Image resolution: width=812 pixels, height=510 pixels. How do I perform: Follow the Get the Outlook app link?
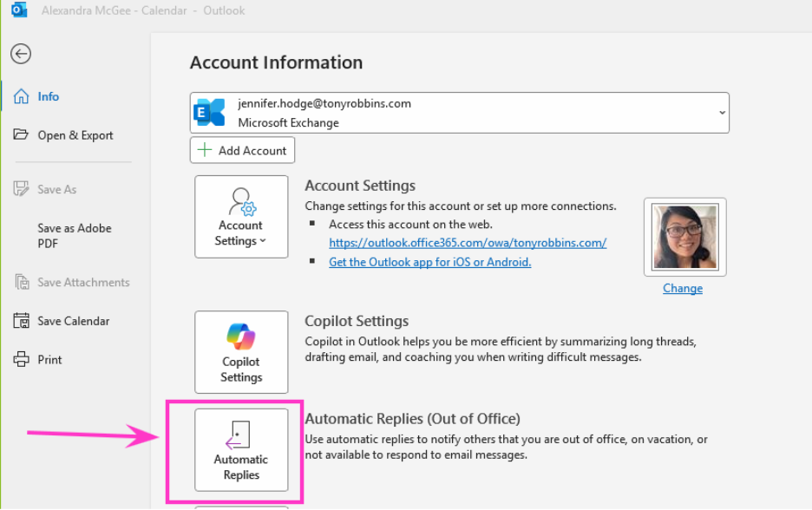click(429, 262)
